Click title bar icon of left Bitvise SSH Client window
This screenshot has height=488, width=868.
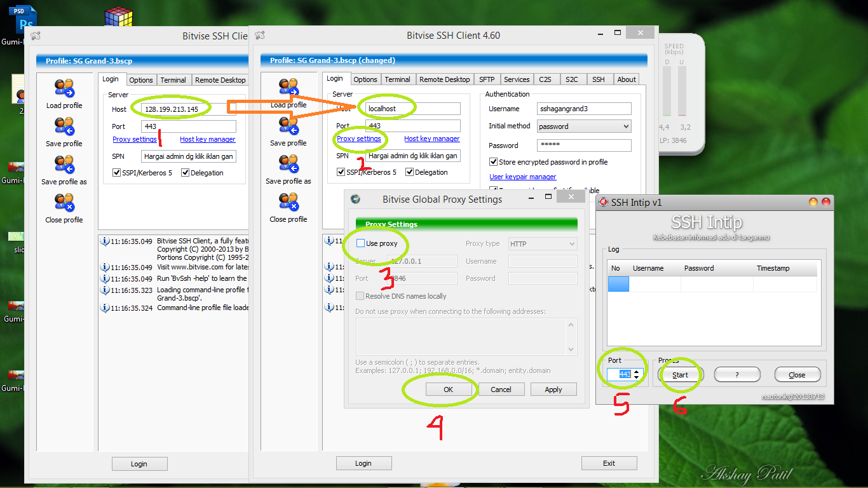coord(36,36)
